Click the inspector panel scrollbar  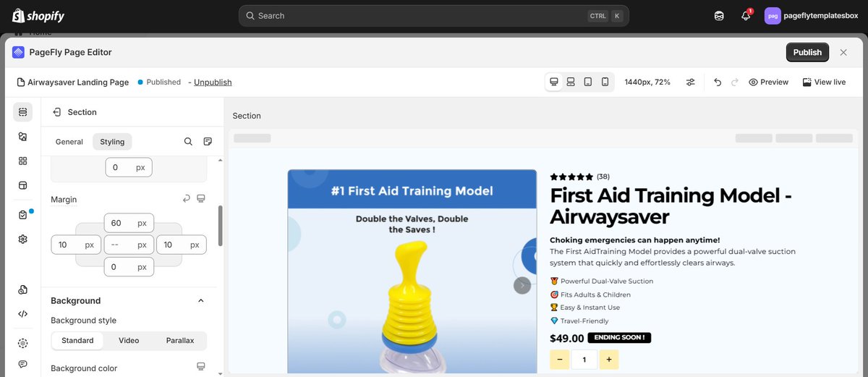220,226
